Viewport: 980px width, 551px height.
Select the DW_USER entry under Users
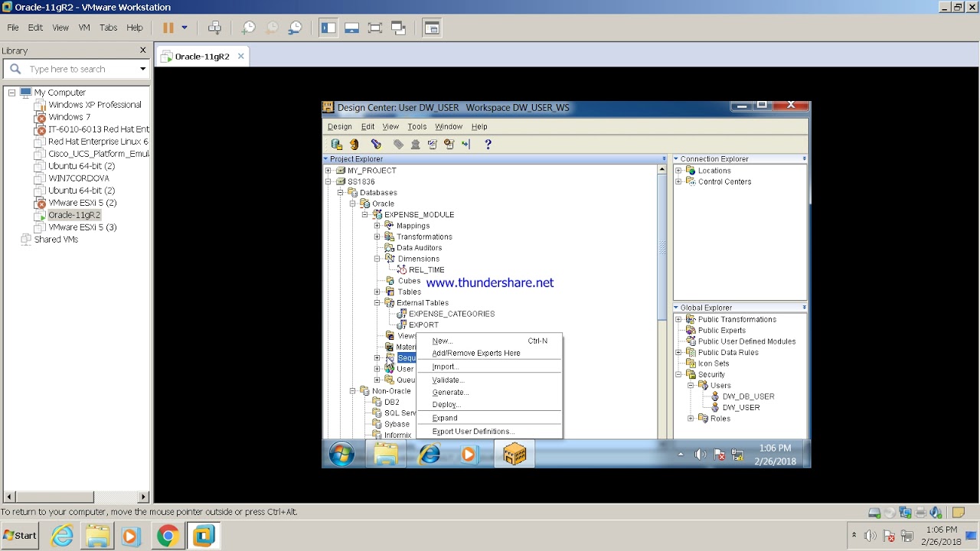click(740, 408)
